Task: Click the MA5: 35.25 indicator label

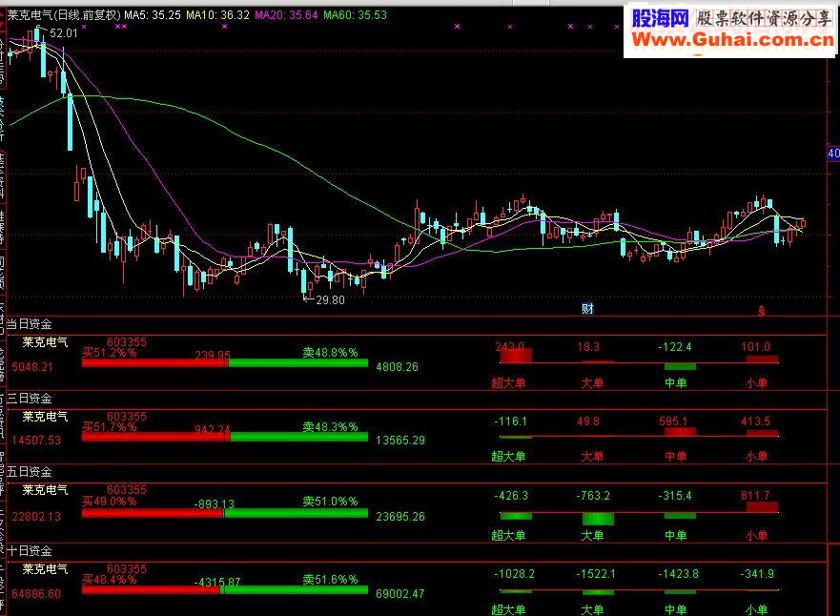Action: tap(153, 15)
